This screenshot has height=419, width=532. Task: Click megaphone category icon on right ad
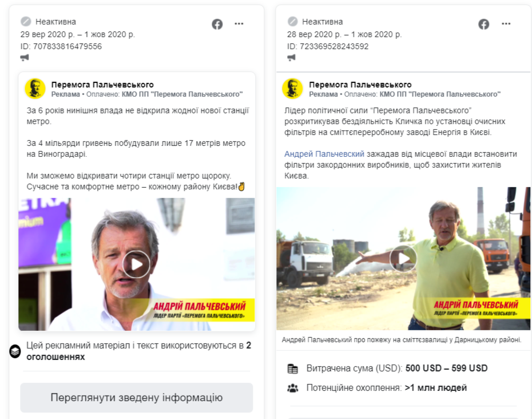(291, 57)
